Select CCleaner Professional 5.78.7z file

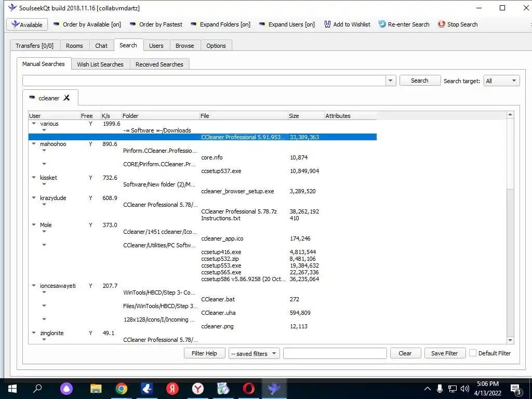point(239,211)
